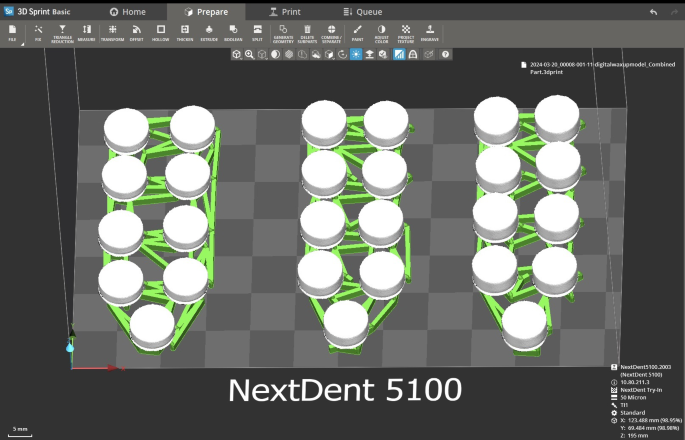Click the Delete Subparts tool
Screen dimensions: 685x440
pyautogui.click(x=307, y=33)
